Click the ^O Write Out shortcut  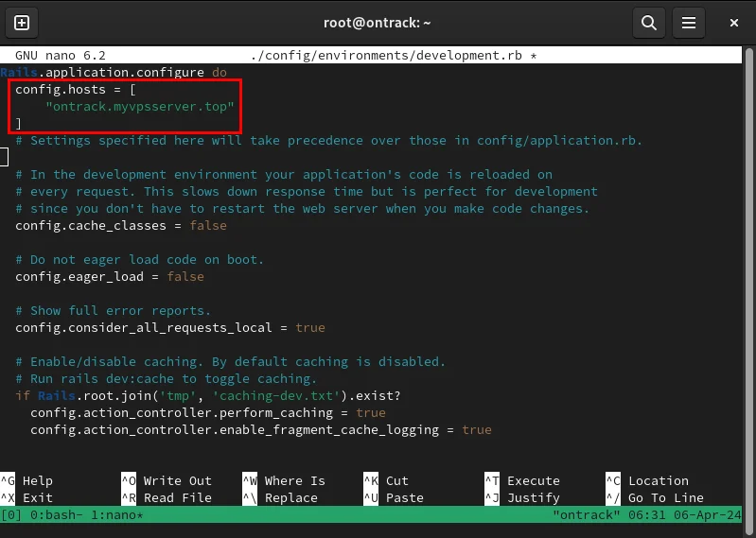click(167, 480)
